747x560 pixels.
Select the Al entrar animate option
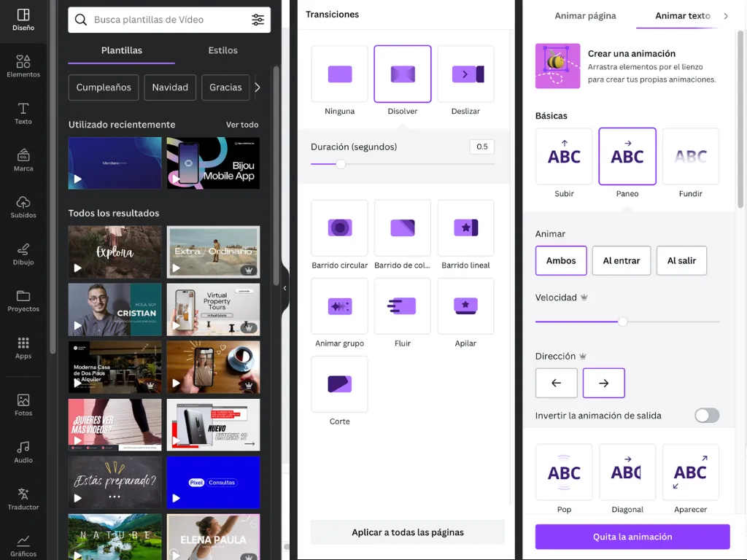coord(622,260)
